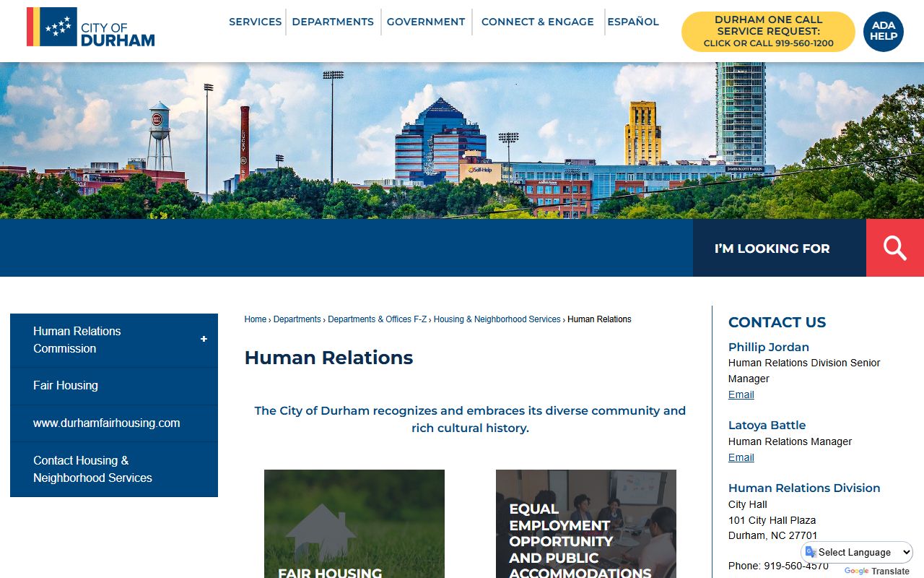Viewport: 924px width, 578px height.
Task: Open the Departments menu
Action: [x=333, y=22]
